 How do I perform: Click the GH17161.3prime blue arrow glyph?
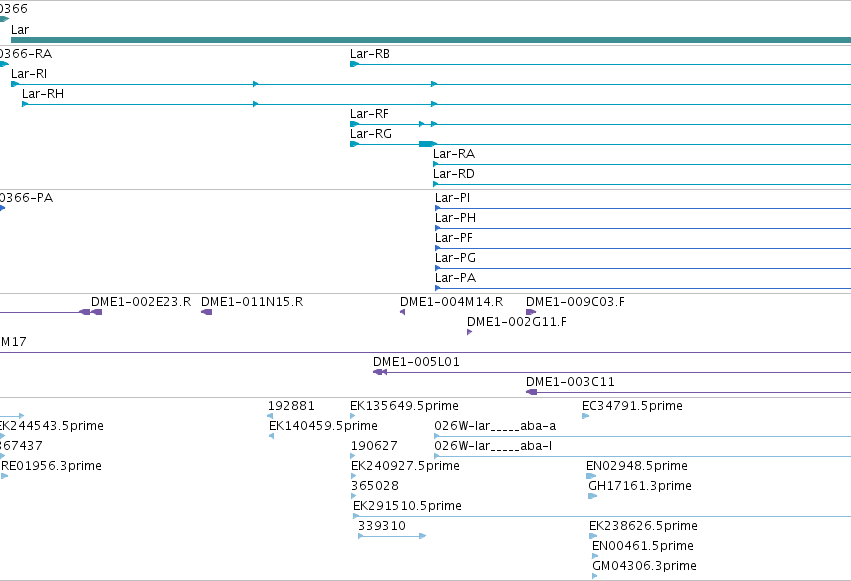click(x=593, y=496)
